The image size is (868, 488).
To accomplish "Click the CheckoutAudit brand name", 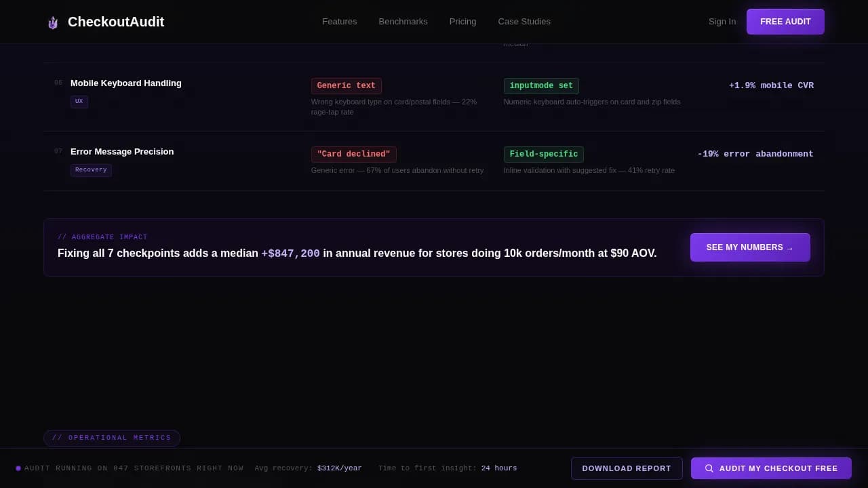I will click(116, 22).
